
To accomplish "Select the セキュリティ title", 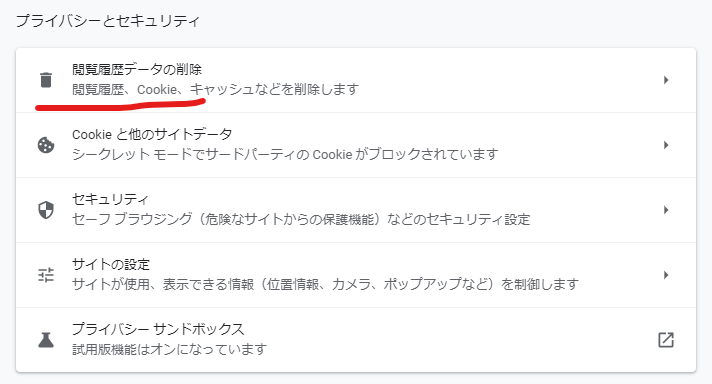I will [110, 199].
